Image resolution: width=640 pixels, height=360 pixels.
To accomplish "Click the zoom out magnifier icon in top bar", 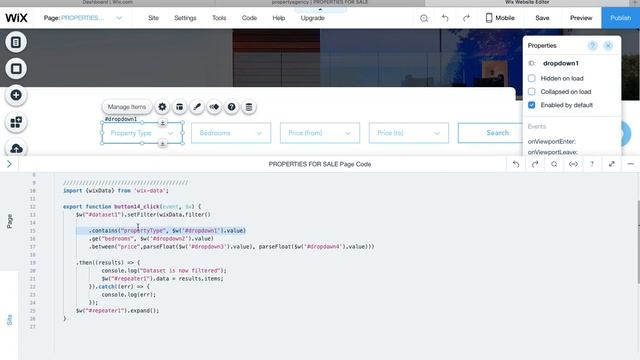I will point(424,18).
